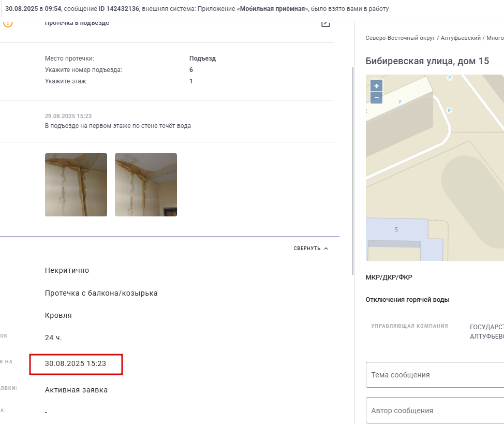Select Отключения горячей воды section
The width and height of the screenshot is (504, 424).
407,300
